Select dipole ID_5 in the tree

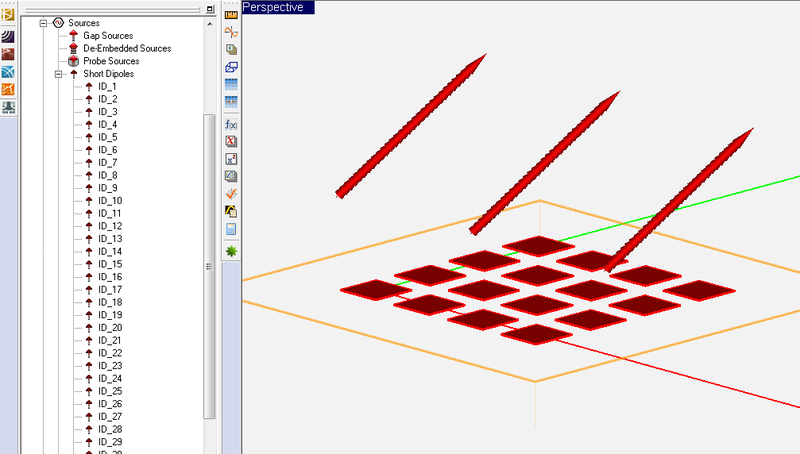point(108,137)
